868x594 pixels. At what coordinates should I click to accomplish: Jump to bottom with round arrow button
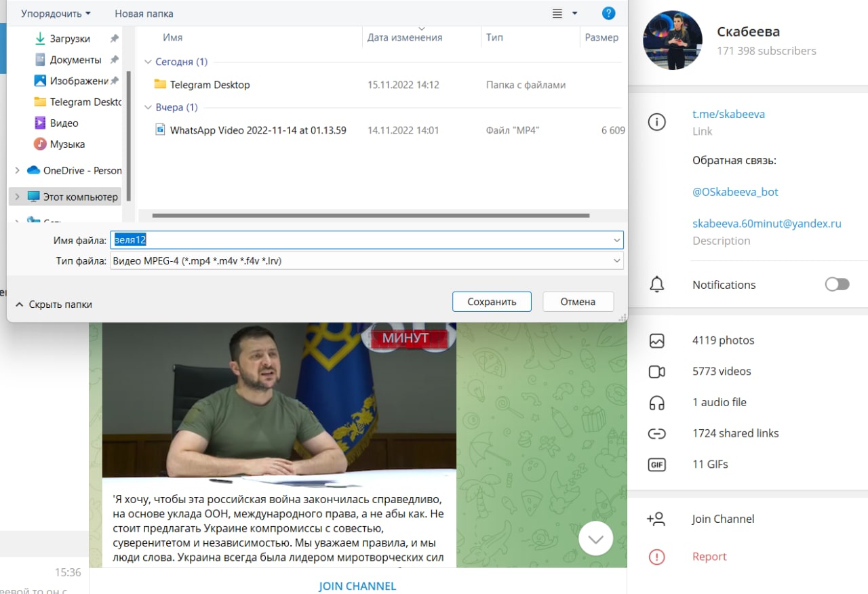[595, 538]
